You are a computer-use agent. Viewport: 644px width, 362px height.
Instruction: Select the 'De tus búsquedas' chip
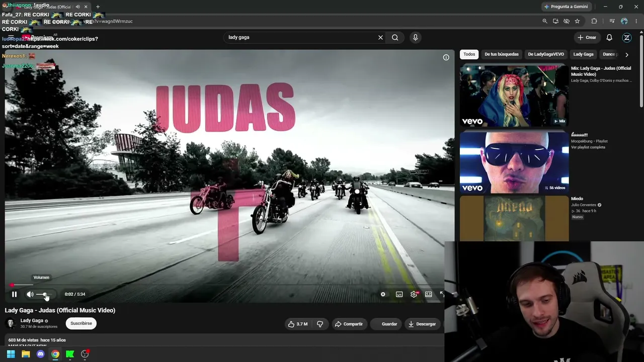tap(501, 54)
